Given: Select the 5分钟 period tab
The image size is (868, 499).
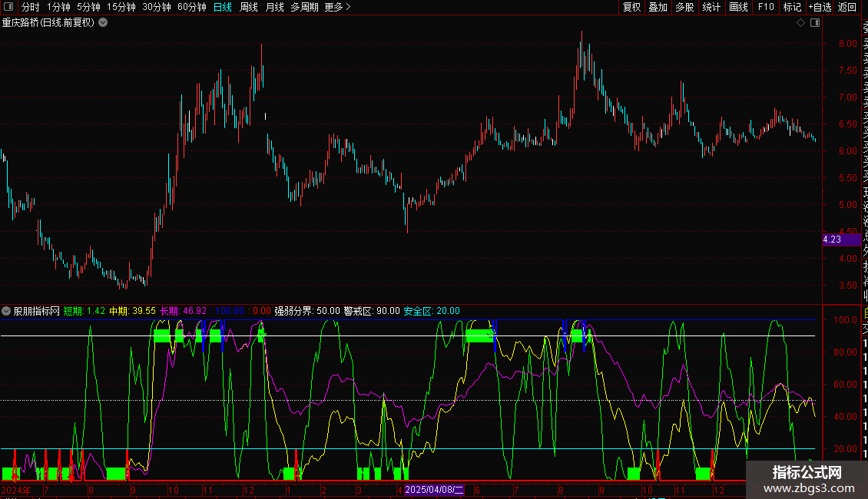Looking at the screenshot, I should click(x=88, y=7).
